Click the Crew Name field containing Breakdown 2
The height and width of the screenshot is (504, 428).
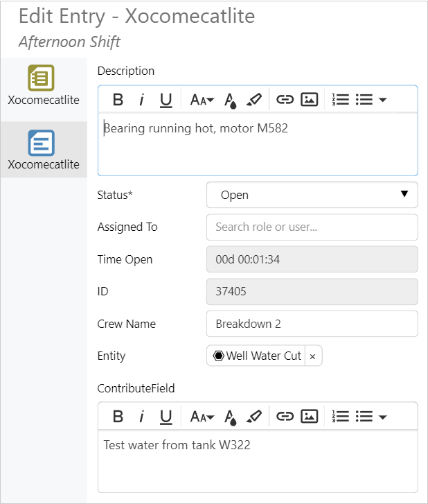coord(312,324)
